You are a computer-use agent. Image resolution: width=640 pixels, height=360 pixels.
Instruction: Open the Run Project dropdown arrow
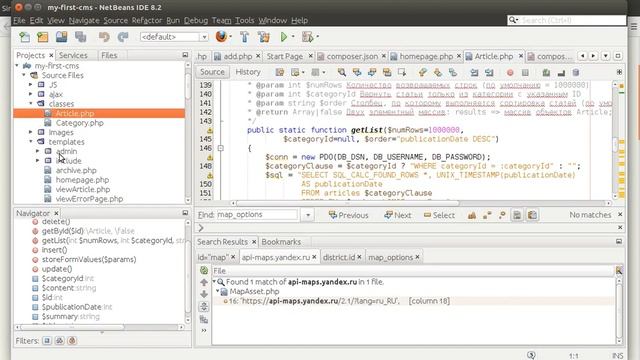coord(293,37)
